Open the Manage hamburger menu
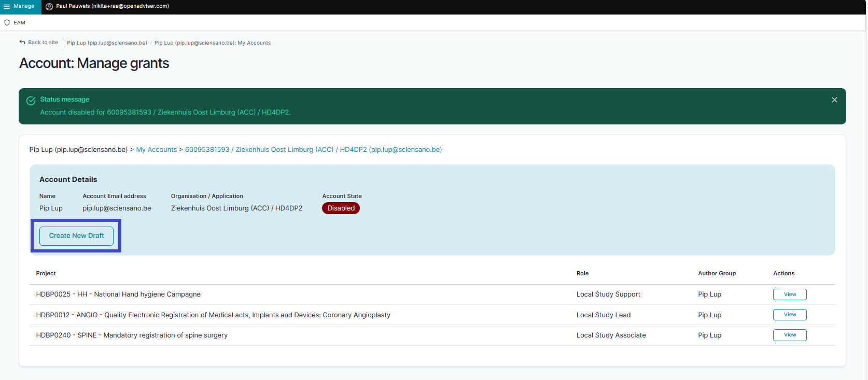This screenshot has height=380, width=868. click(7, 6)
